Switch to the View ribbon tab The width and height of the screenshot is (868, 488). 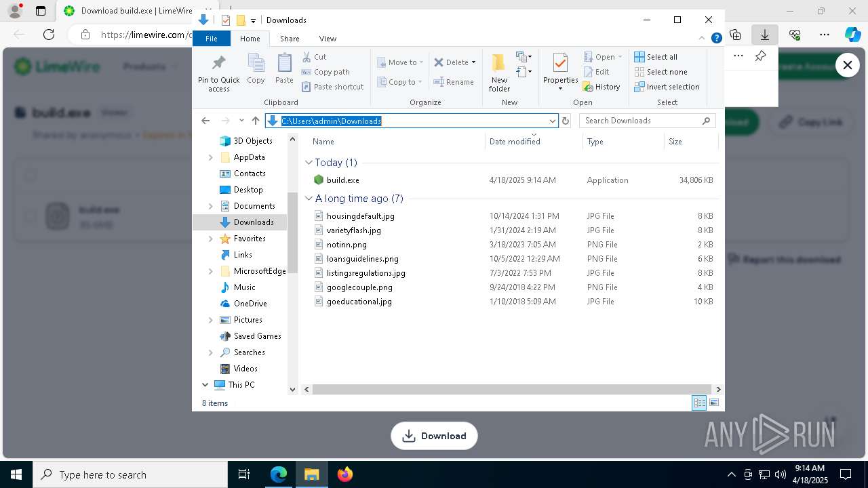coord(328,39)
